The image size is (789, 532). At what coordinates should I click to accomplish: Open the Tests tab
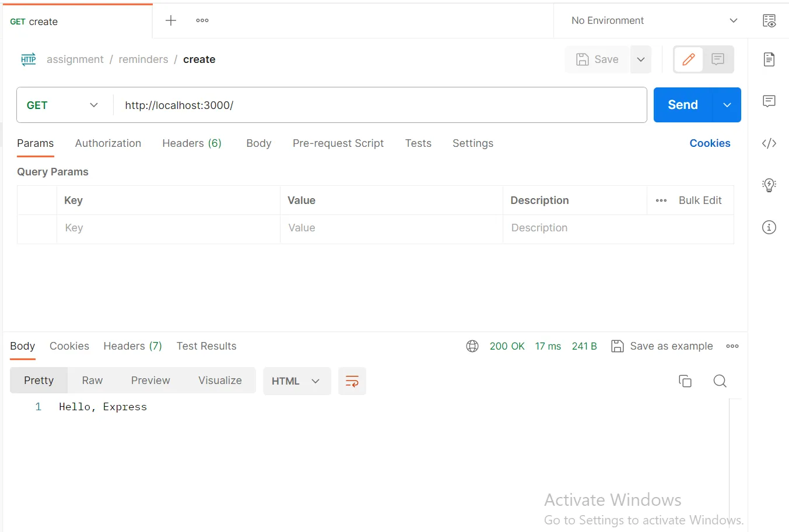coord(418,143)
